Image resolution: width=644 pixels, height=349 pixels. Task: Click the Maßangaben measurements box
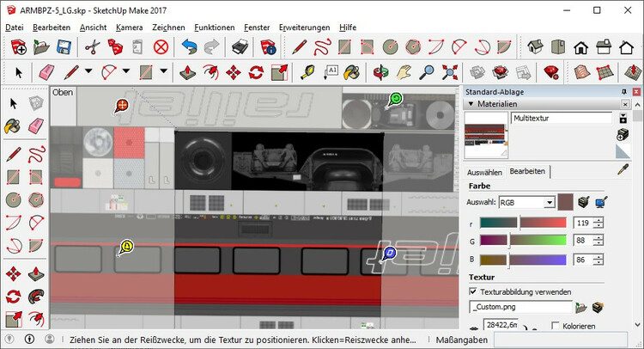pyautogui.click(x=561, y=340)
